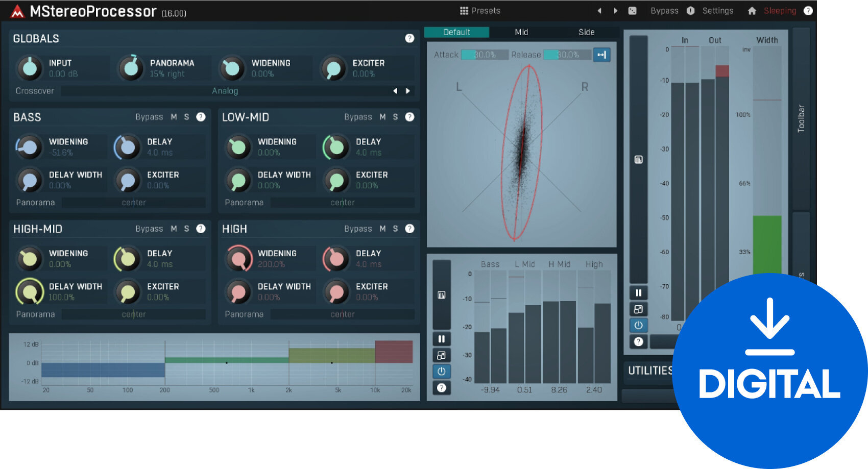868x469 pixels.
Task: Click the home icon in top bar
Action: (x=752, y=11)
